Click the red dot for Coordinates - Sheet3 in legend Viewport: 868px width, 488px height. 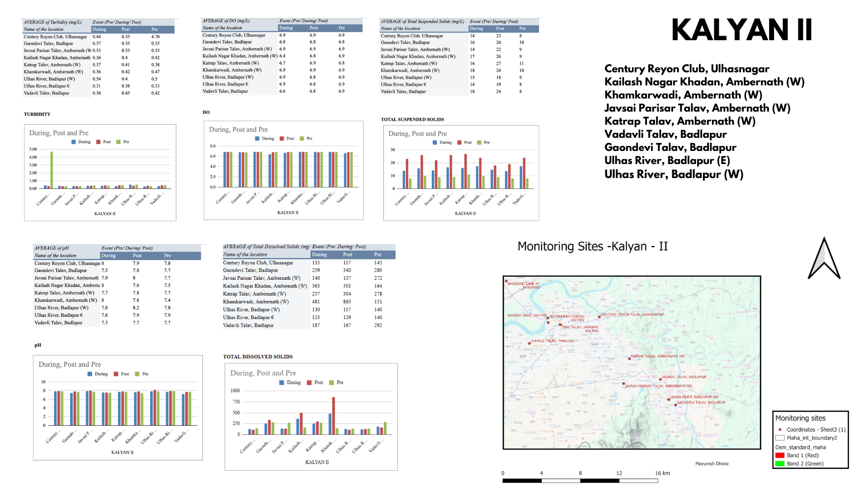click(780, 430)
